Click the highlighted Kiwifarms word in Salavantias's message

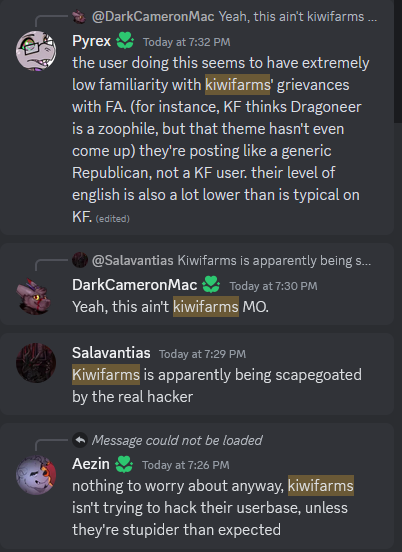point(106,375)
